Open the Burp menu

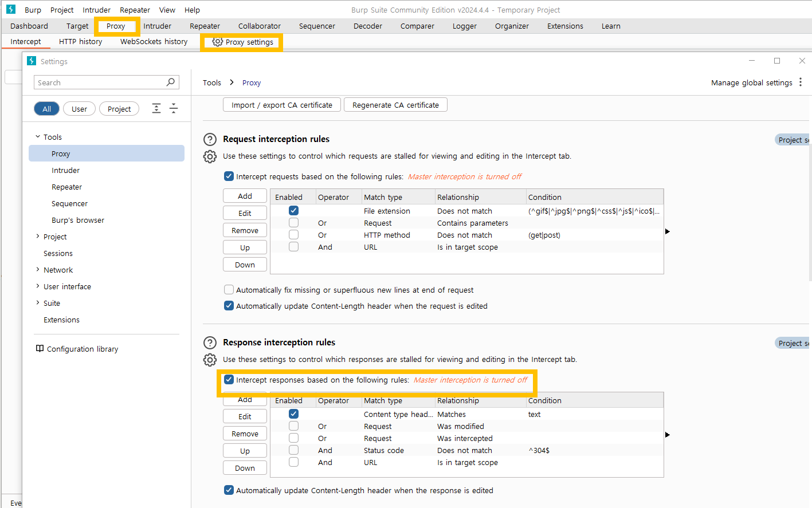(33, 10)
